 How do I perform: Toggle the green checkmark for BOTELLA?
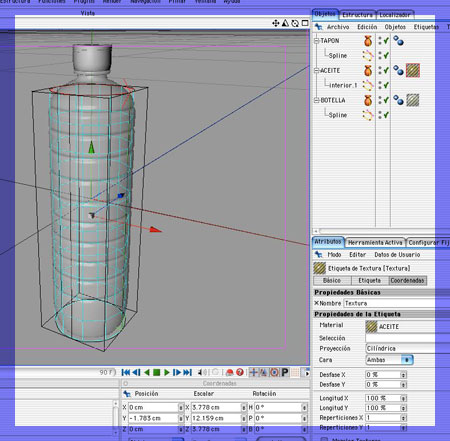point(386,100)
